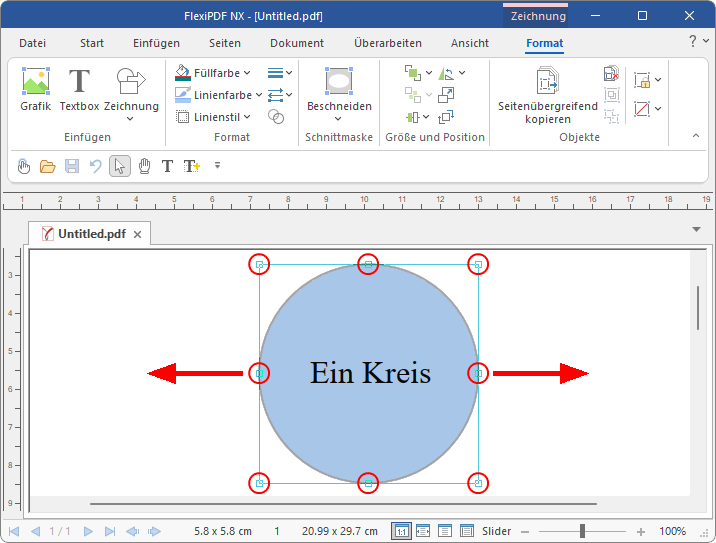Close the Untitled.pdf document tab
The height and width of the screenshot is (543, 716).
coord(138,235)
